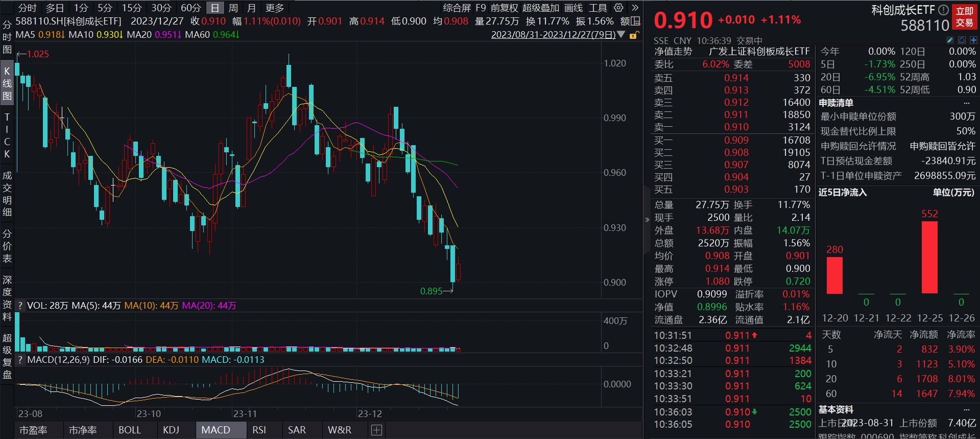Viewport: 980px width, 439px height.
Task: Select 日 daily period
Action: (215, 8)
